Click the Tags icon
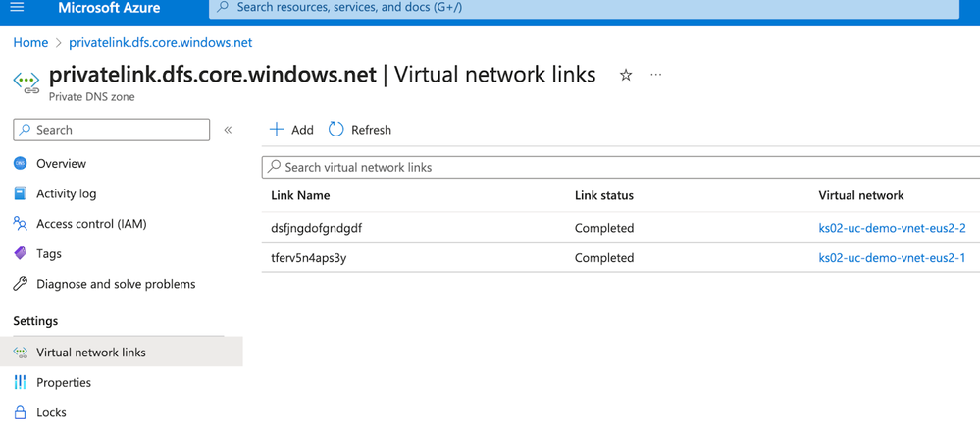 point(21,254)
